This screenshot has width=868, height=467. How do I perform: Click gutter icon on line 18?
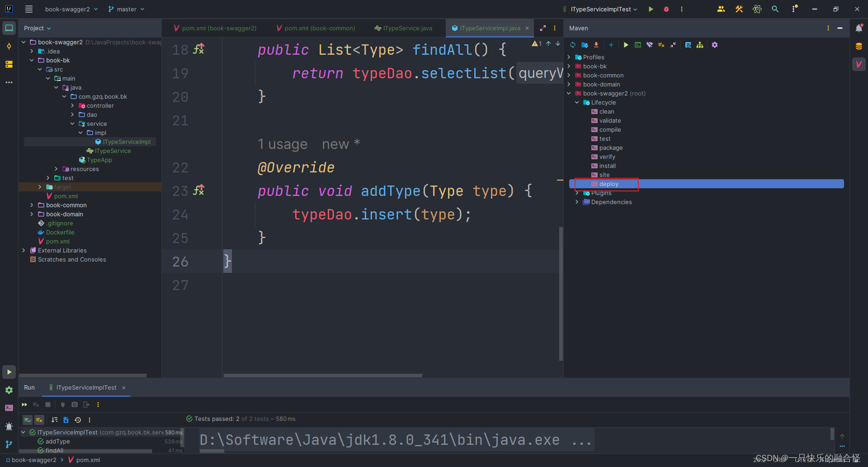[x=199, y=49]
